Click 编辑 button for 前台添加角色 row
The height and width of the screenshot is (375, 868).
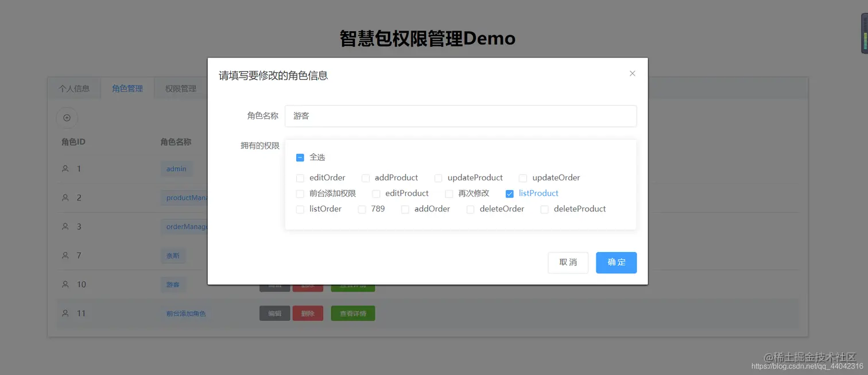pos(274,314)
